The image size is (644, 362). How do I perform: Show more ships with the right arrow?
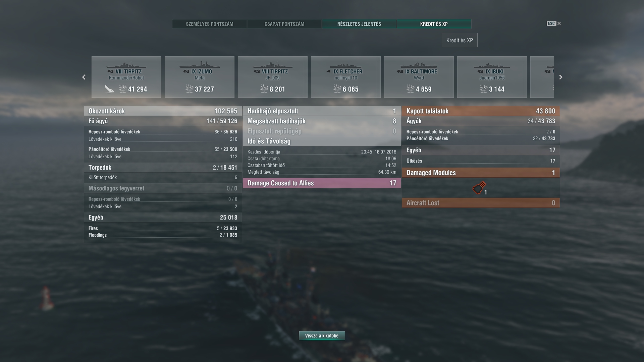pos(560,77)
